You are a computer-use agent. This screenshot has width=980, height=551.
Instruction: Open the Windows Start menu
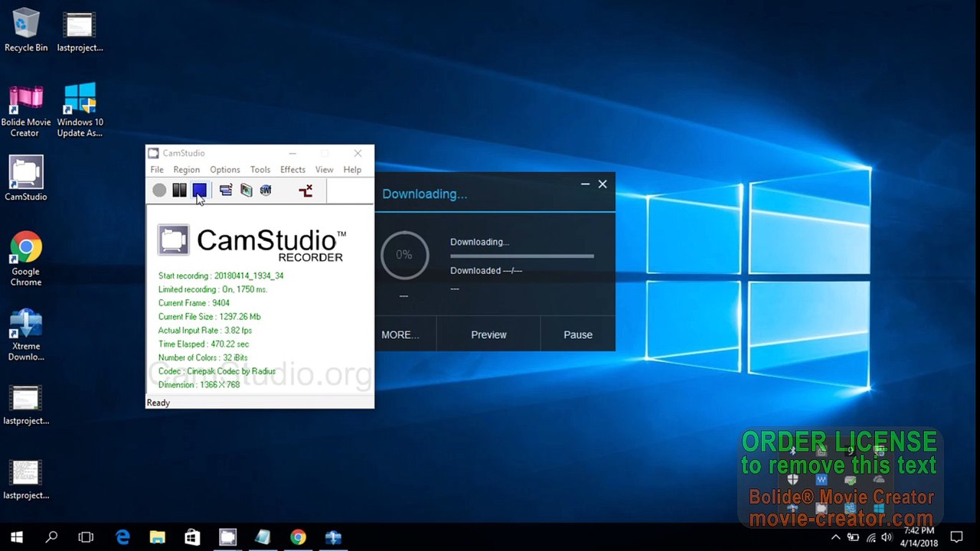tap(17, 537)
